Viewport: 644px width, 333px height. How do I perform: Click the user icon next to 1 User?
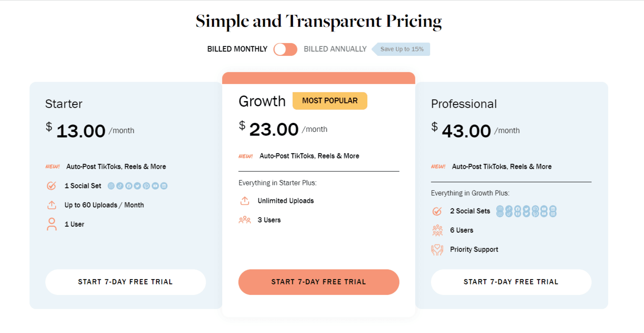(52, 224)
